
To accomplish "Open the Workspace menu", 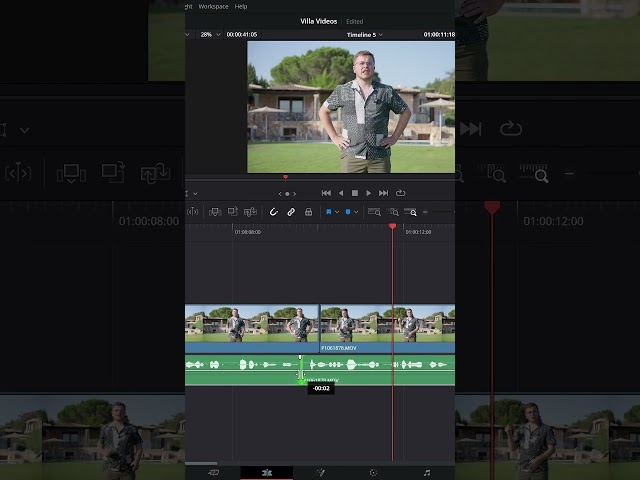I will pos(213,7).
